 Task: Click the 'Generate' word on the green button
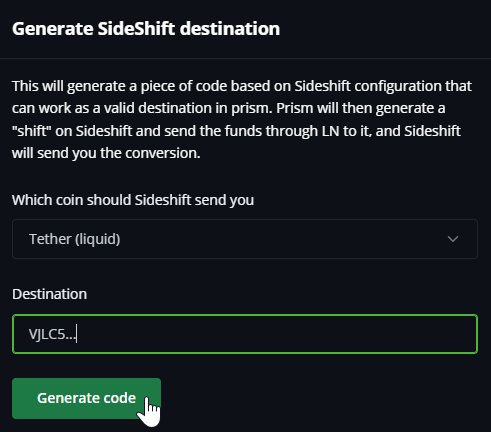(x=64, y=398)
